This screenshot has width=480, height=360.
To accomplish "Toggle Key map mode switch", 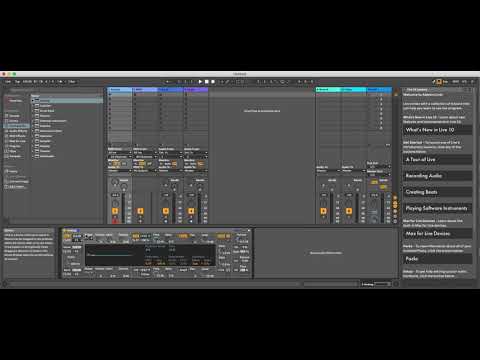I will [x=446, y=82].
